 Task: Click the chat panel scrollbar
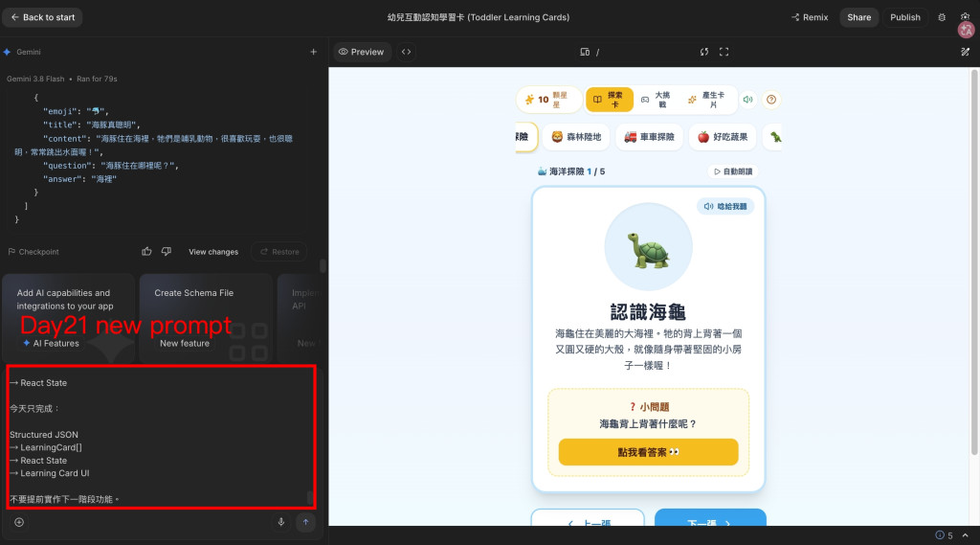(x=323, y=266)
